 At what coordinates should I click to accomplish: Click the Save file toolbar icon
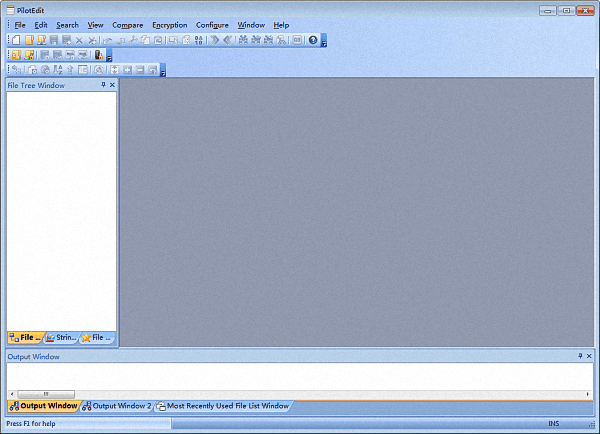(x=54, y=40)
